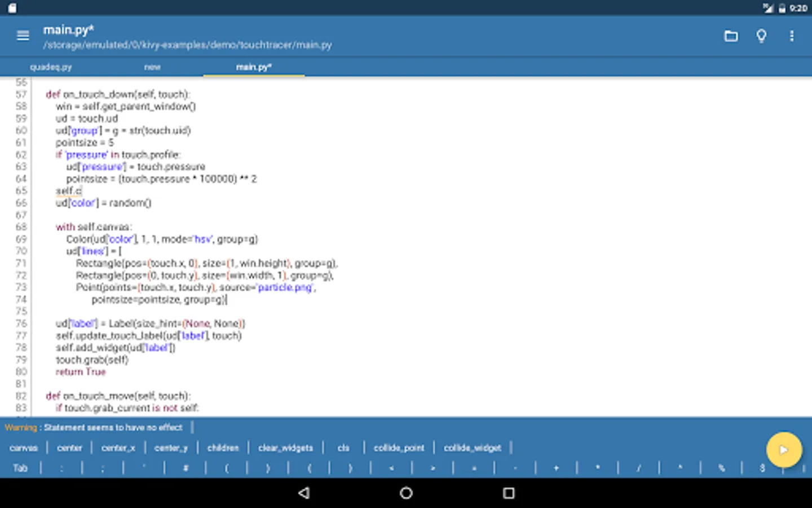Insert the clear_widgets suggestion
The height and width of the screenshot is (508, 812).
(x=285, y=448)
